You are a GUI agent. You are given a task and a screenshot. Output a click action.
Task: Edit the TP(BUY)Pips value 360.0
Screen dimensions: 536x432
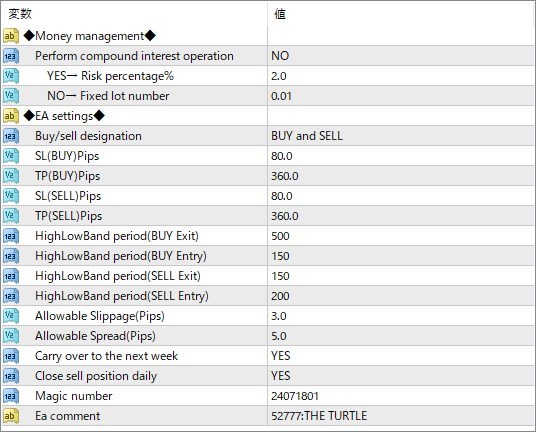pyautogui.click(x=401, y=176)
